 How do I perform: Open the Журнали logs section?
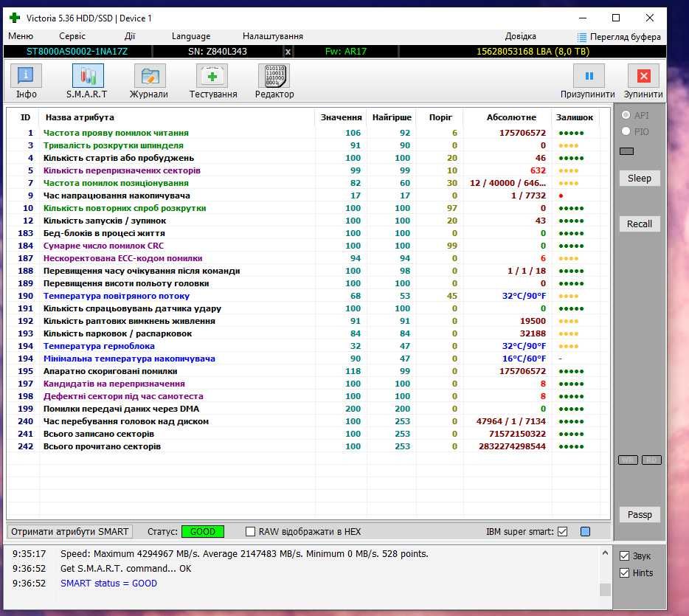coord(149,81)
